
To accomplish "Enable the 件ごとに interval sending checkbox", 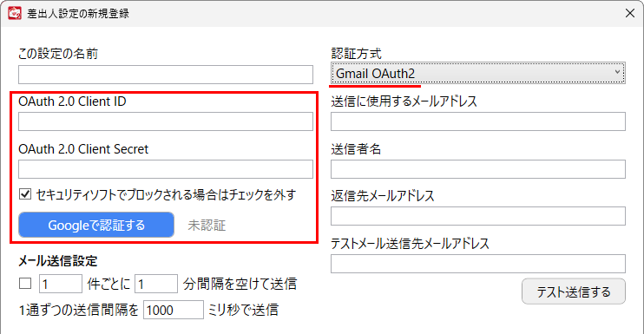I will tap(25, 283).
